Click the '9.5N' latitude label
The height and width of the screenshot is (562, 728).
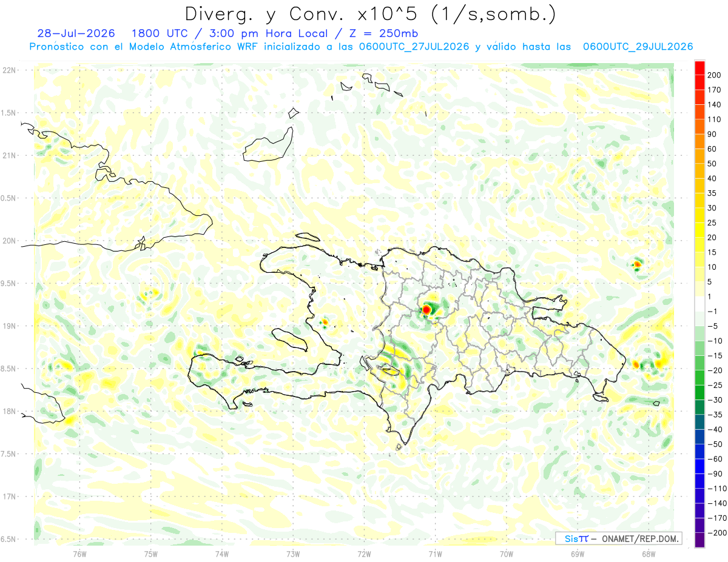pyautogui.click(x=8, y=284)
